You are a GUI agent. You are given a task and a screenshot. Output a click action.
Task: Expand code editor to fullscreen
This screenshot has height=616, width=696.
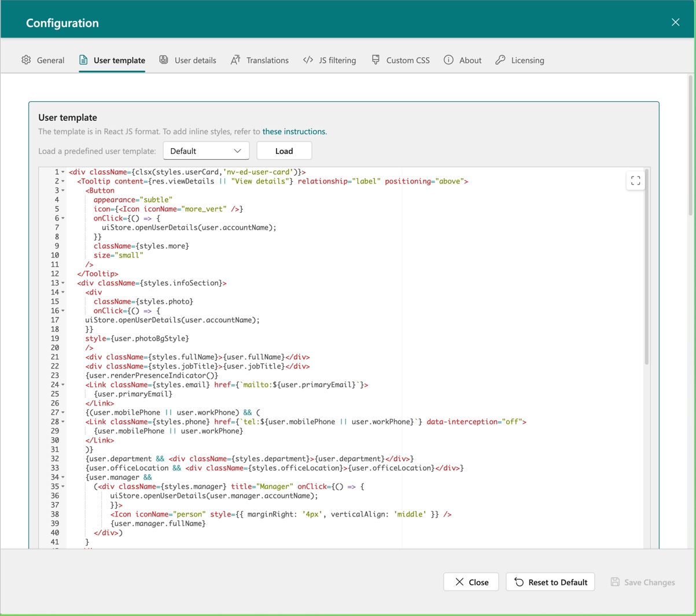coord(635,181)
